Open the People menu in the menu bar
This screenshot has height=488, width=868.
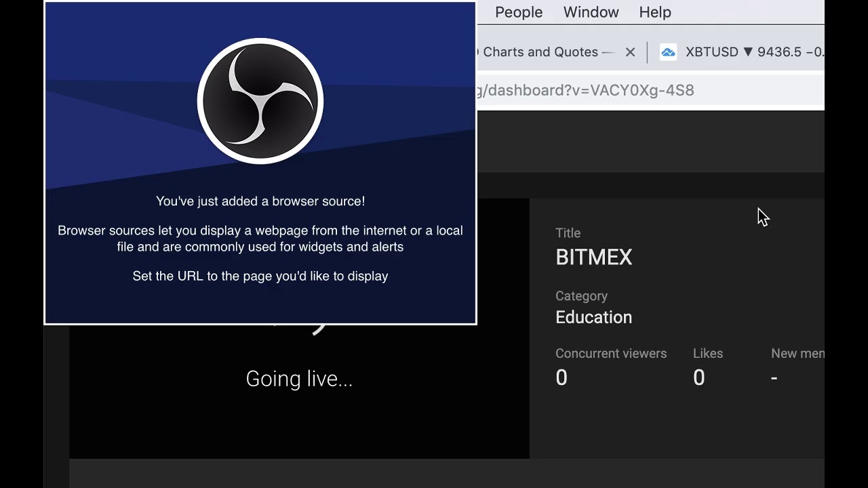tap(519, 12)
